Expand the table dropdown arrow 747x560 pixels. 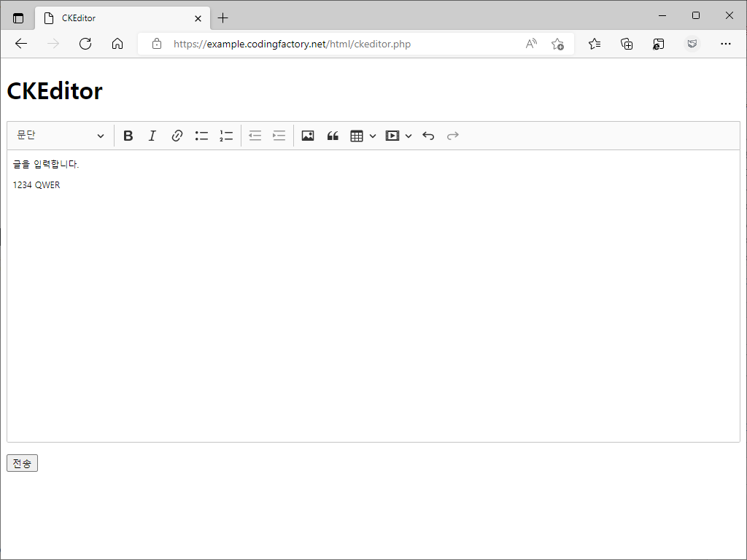(373, 136)
